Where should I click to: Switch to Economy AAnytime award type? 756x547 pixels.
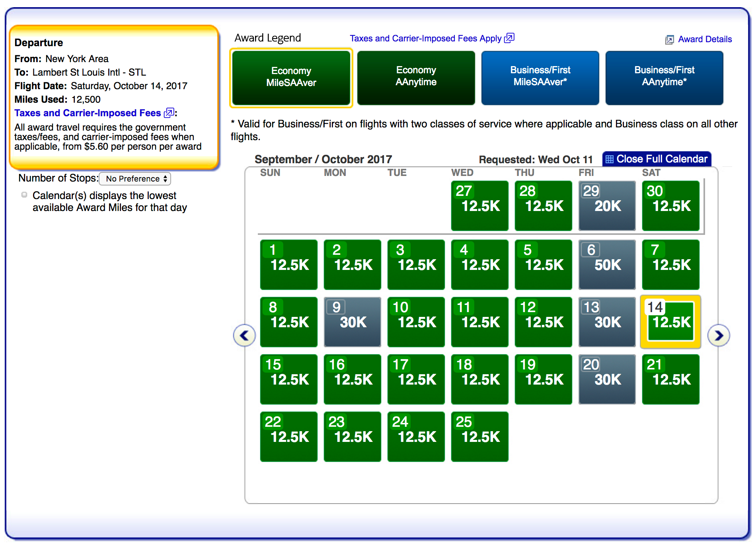click(416, 78)
